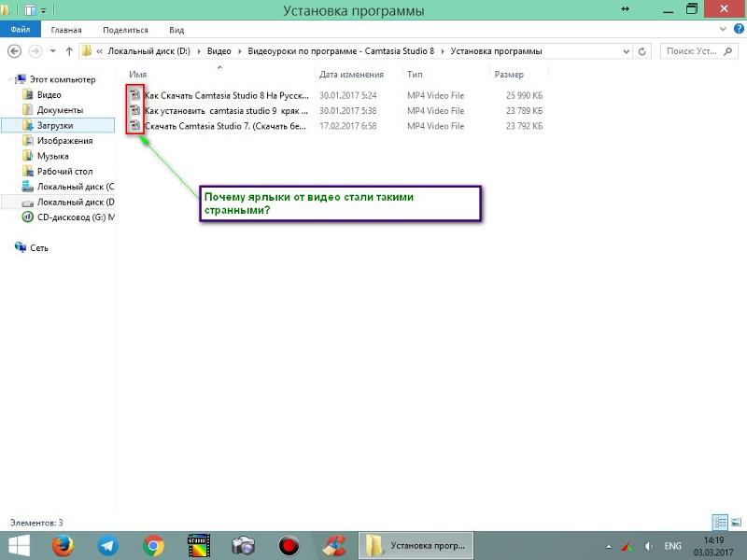Click the Forward navigation arrow

click(35, 51)
